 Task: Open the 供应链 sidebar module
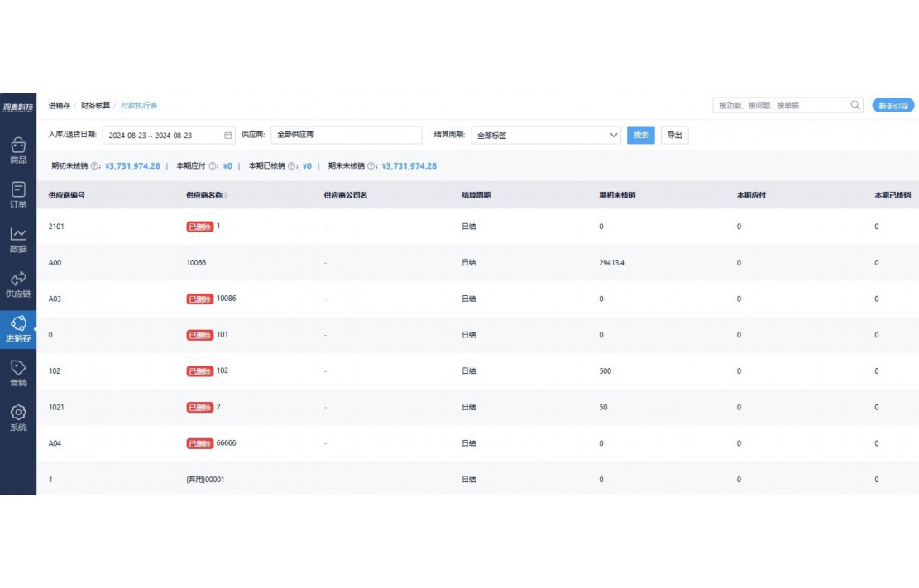point(18,284)
